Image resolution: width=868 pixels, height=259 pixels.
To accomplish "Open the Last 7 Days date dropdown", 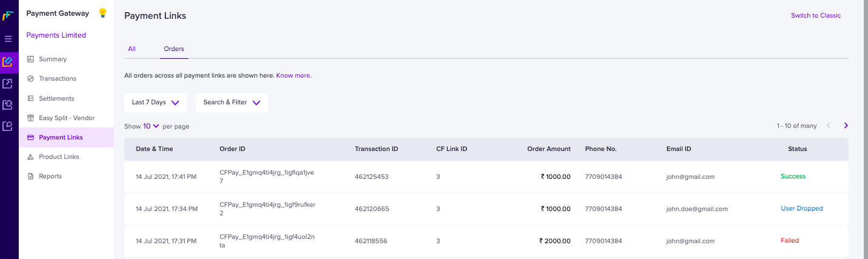I will click(x=156, y=103).
